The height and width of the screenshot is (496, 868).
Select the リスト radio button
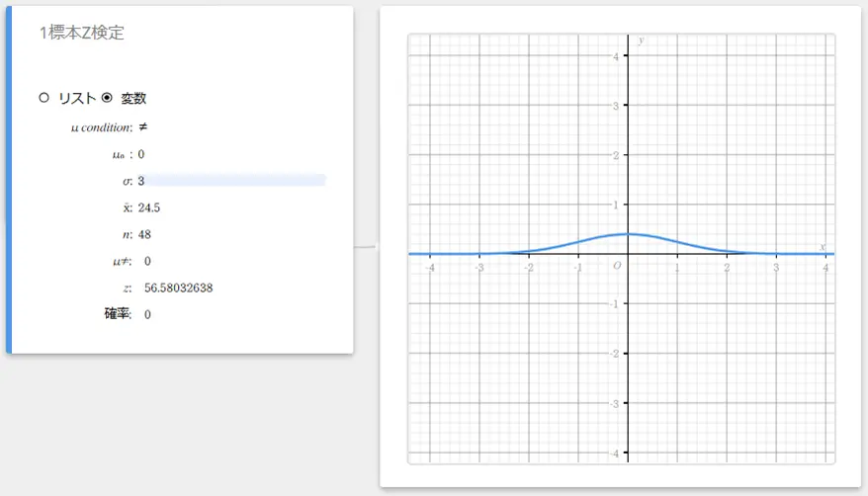(x=43, y=98)
